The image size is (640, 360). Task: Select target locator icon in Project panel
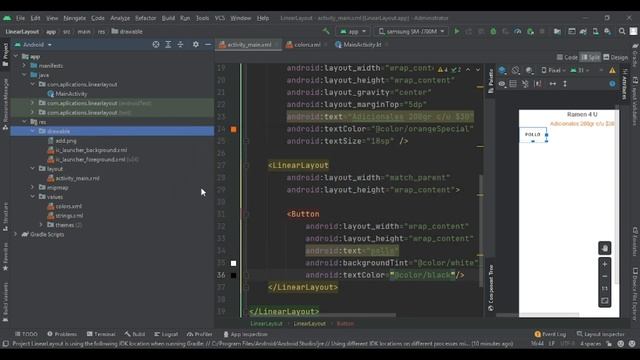coord(156,44)
